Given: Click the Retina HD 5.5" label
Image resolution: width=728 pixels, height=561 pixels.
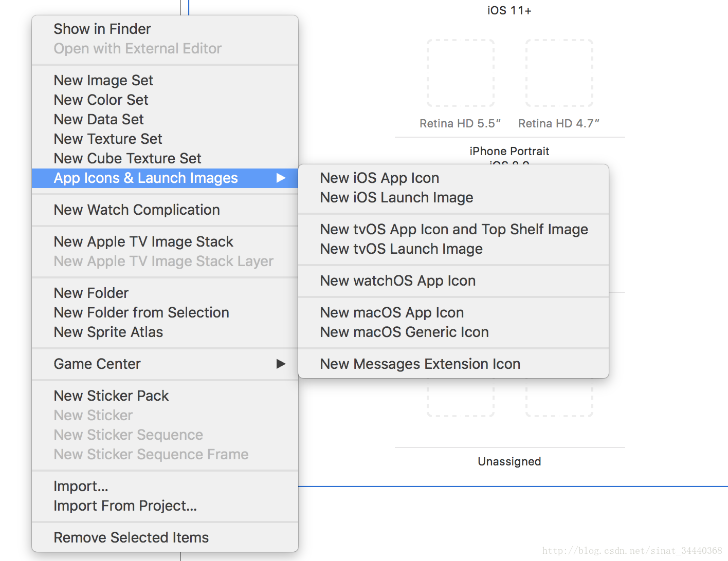Looking at the screenshot, I should click(460, 123).
